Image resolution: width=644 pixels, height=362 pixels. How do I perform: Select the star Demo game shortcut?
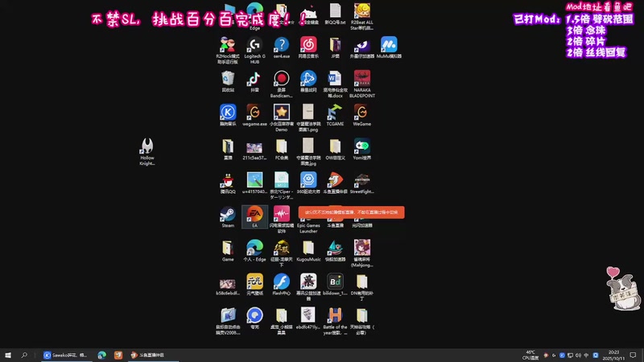[x=281, y=117]
